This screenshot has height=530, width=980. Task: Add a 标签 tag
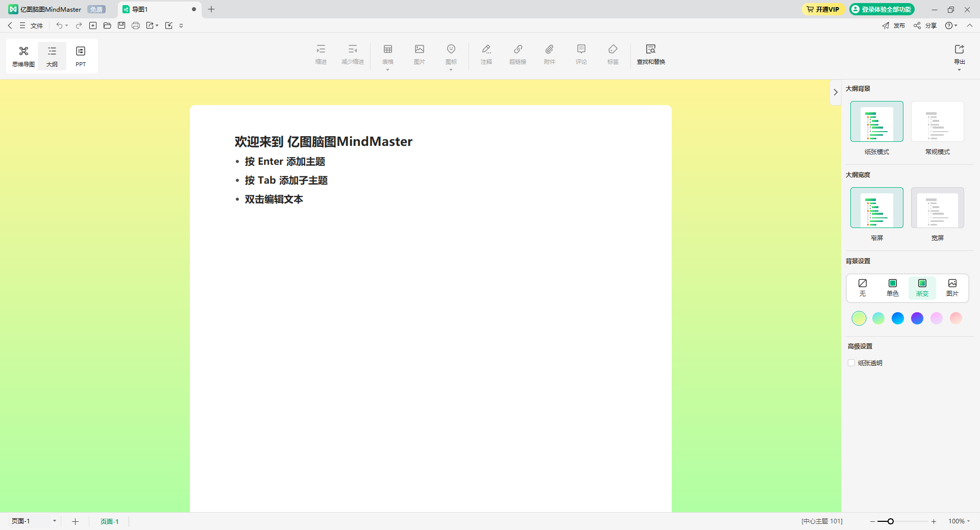tap(613, 54)
